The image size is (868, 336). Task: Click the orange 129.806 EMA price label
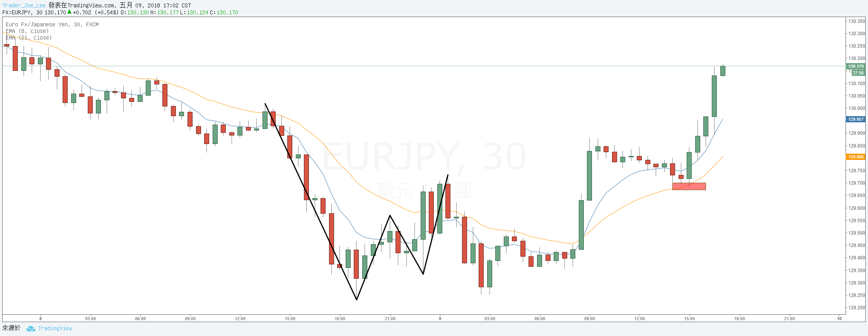[x=856, y=157]
